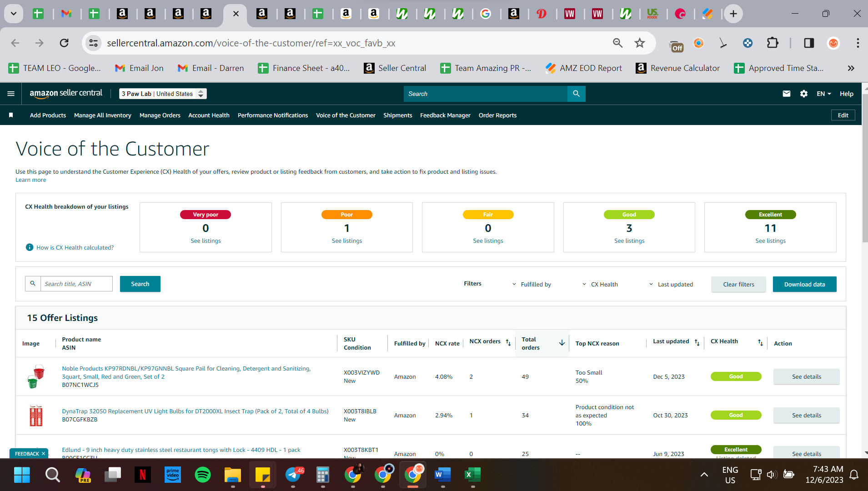
Task: Open Chrome side panel icon
Action: pyautogui.click(x=809, y=43)
